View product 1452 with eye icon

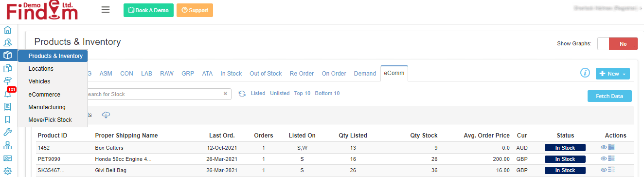point(604,147)
